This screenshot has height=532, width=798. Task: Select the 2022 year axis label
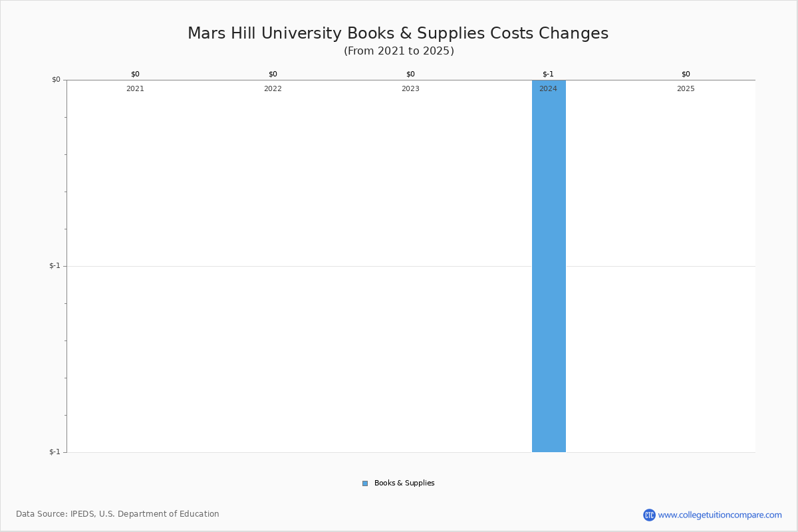[x=273, y=88]
